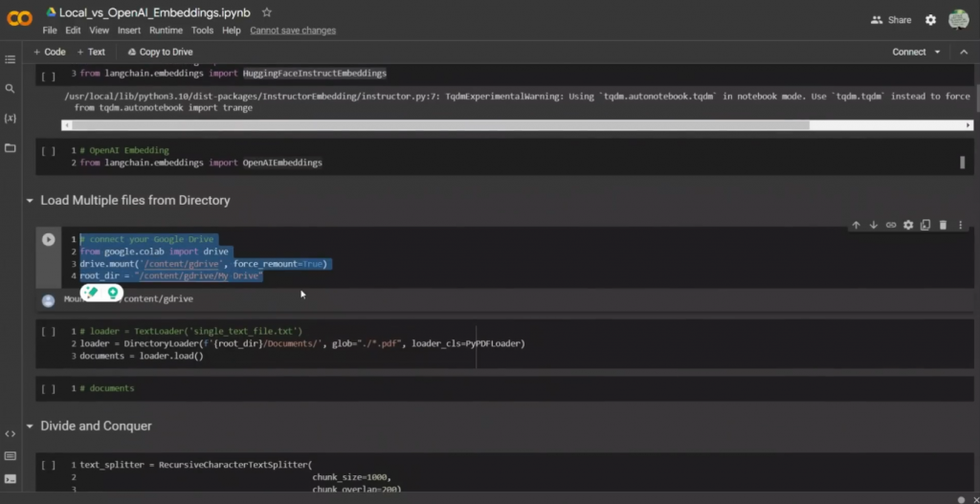Click the 'root_dir = "/content/gdrive/My Drive"' line
980x504 pixels.
point(171,276)
